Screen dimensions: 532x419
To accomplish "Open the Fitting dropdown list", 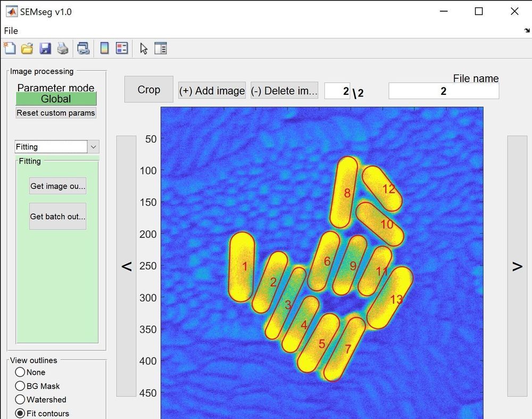I will (x=93, y=147).
